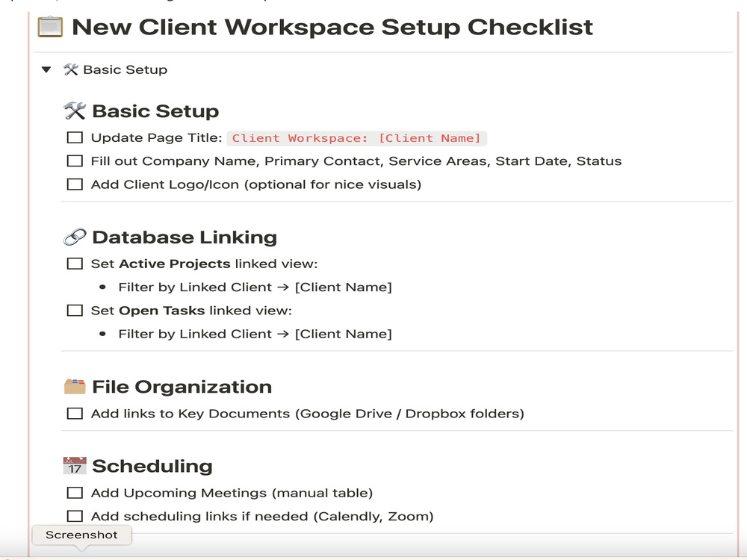The image size is (747, 560).
Task: Check the Add Upcoming Meetings checkbox
Action: 75,493
